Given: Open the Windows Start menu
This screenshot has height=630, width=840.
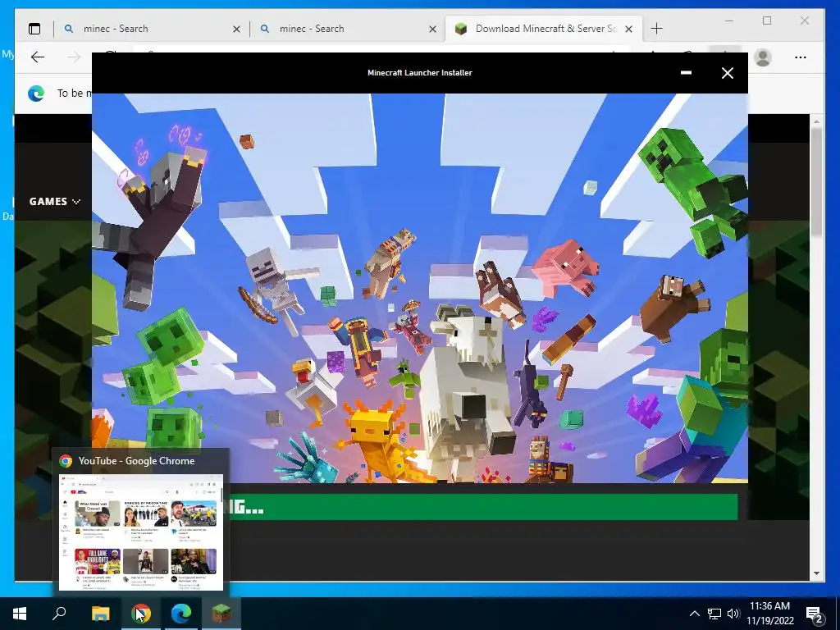Looking at the screenshot, I should [x=20, y=614].
